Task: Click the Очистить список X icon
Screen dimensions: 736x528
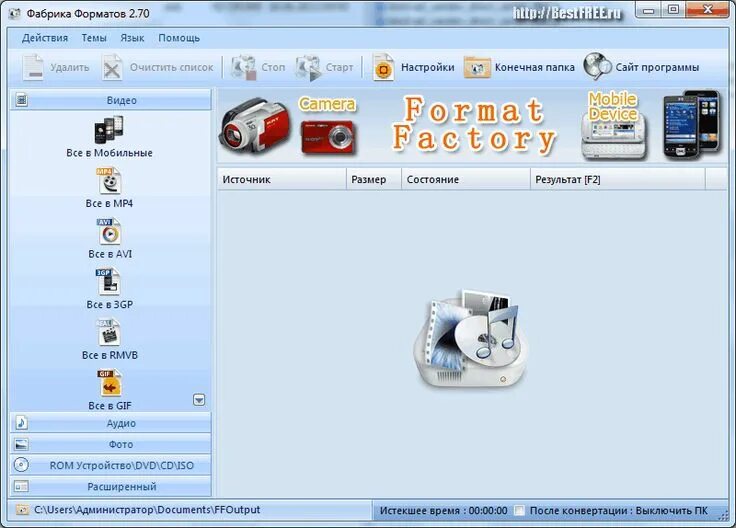Action: [112, 68]
